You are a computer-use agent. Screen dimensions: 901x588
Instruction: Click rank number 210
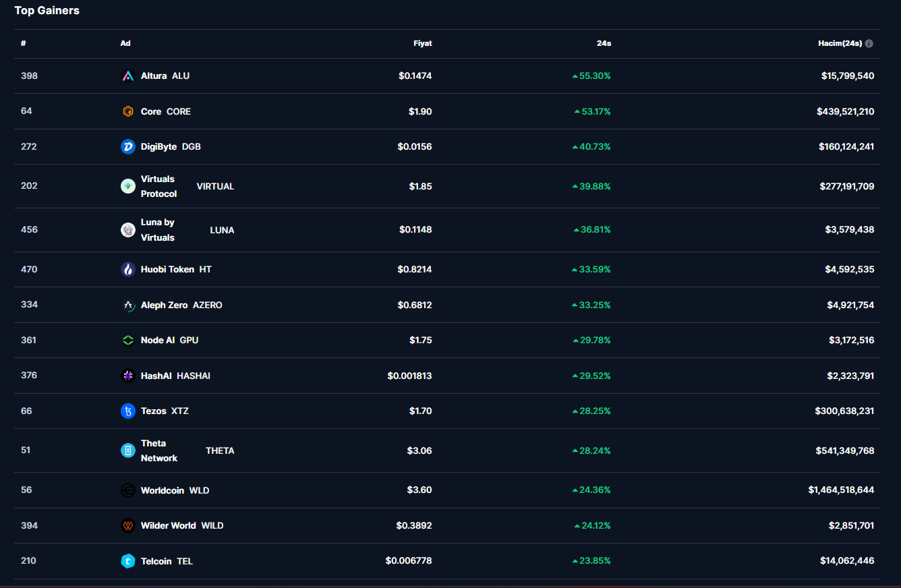tap(28, 561)
